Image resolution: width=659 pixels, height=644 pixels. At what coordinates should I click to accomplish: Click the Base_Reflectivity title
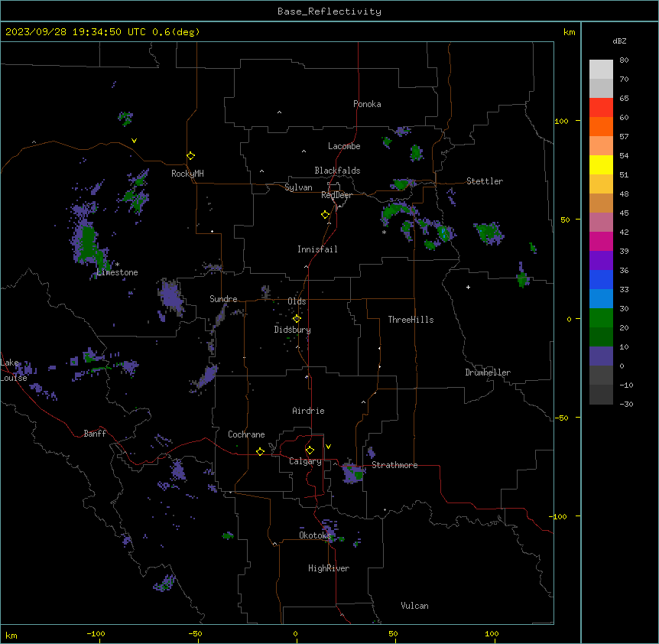329,11
